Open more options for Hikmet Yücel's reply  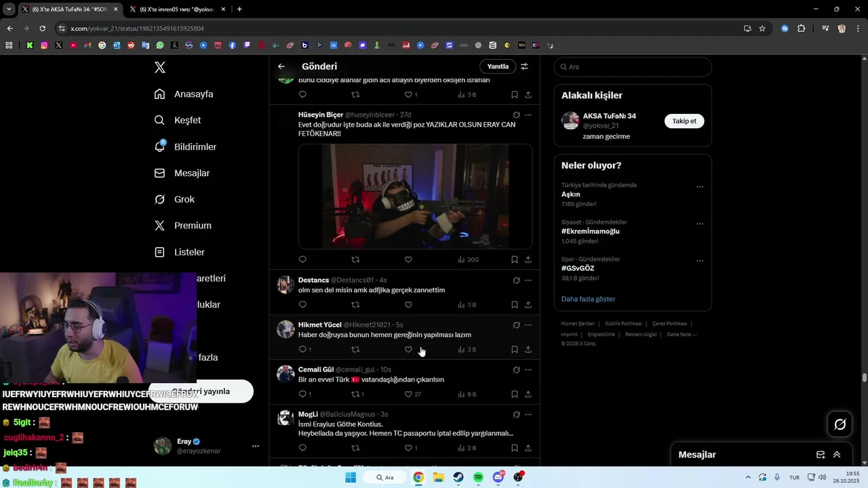point(528,325)
